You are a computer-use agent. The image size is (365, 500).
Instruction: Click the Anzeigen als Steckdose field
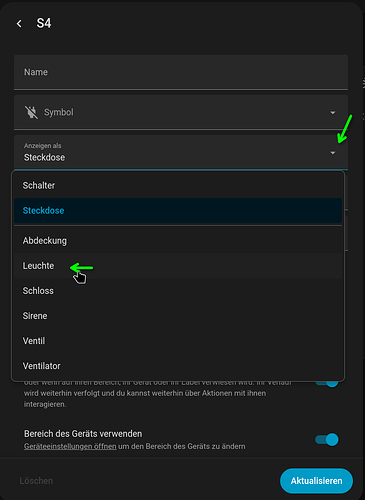(x=181, y=152)
